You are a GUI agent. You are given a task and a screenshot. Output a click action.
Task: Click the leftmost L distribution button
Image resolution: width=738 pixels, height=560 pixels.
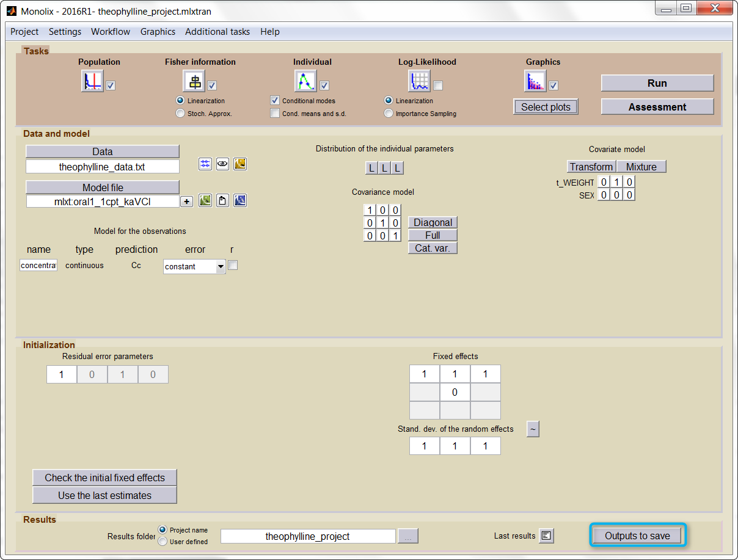click(x=371, y=168)
